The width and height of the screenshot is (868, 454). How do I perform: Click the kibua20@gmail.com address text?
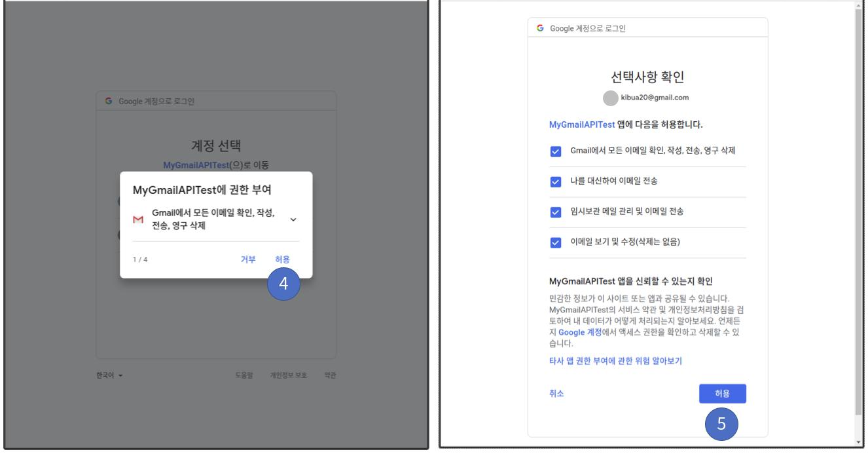pos(655,98)
